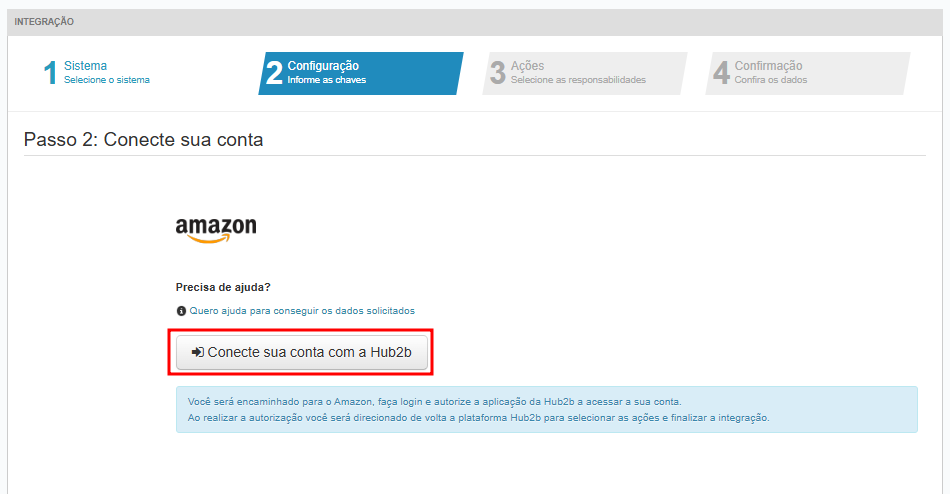This screenshot has height=494, width=950.
Task: Click the Selecione as responsabilidades subtitle
Action: point(578,80)
